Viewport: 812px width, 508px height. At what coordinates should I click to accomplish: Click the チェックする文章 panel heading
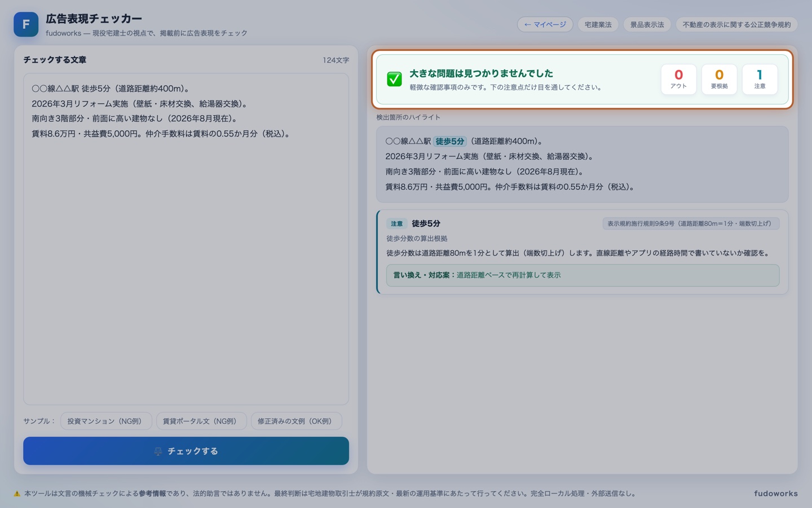tap(55, 60)
